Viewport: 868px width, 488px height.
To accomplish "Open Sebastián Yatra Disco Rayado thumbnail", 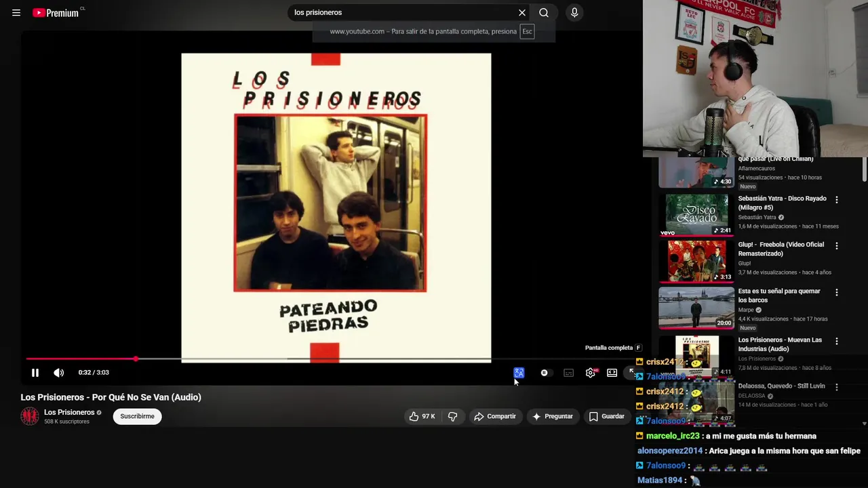I will click(696, 215).
